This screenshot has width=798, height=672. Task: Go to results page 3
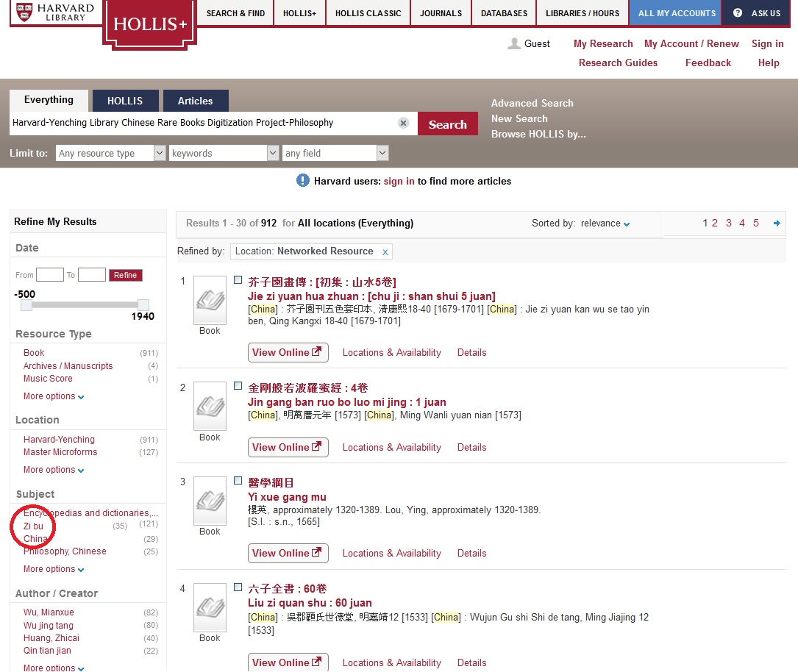click(x=728, y=223)
